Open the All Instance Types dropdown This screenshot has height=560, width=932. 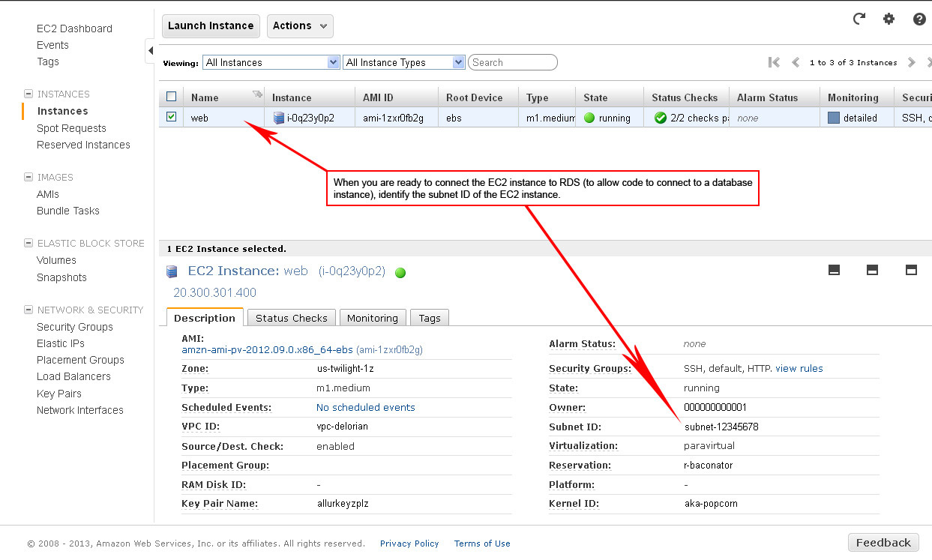pyautogui.click(x=404, y=62)
